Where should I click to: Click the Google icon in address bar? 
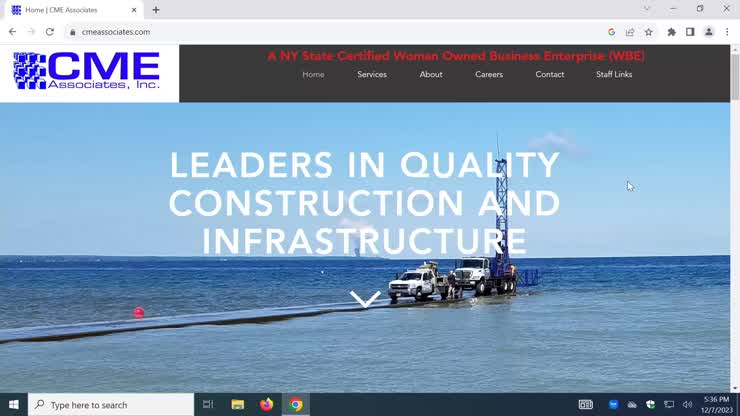click(x=611, y=32)
